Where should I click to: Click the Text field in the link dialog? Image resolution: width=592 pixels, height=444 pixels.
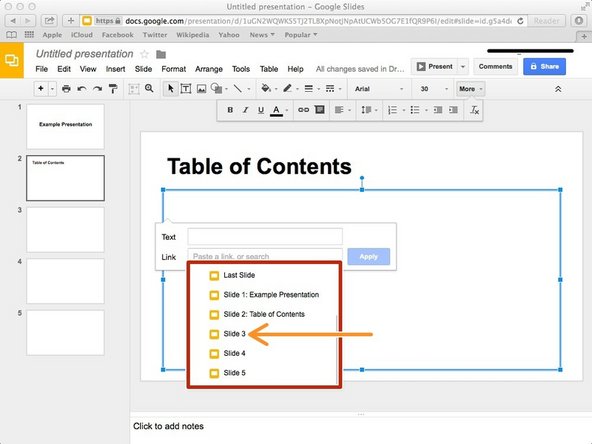tap(265, 237)
